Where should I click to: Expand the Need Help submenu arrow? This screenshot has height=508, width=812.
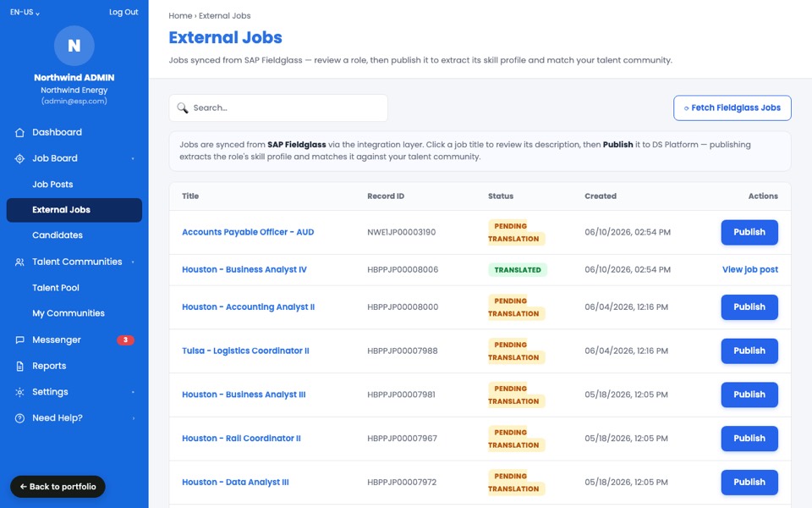tap(133, 418)
